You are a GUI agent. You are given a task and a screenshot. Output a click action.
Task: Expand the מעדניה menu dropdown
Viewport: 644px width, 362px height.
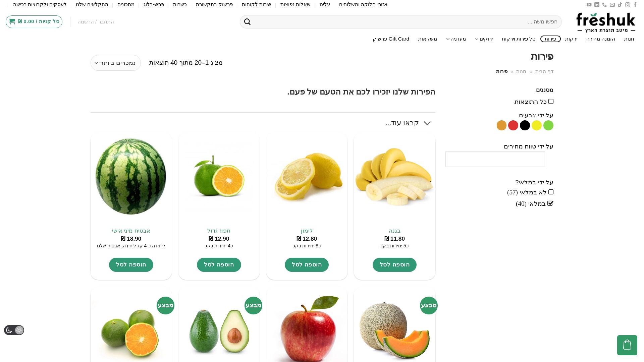(456, 39)
